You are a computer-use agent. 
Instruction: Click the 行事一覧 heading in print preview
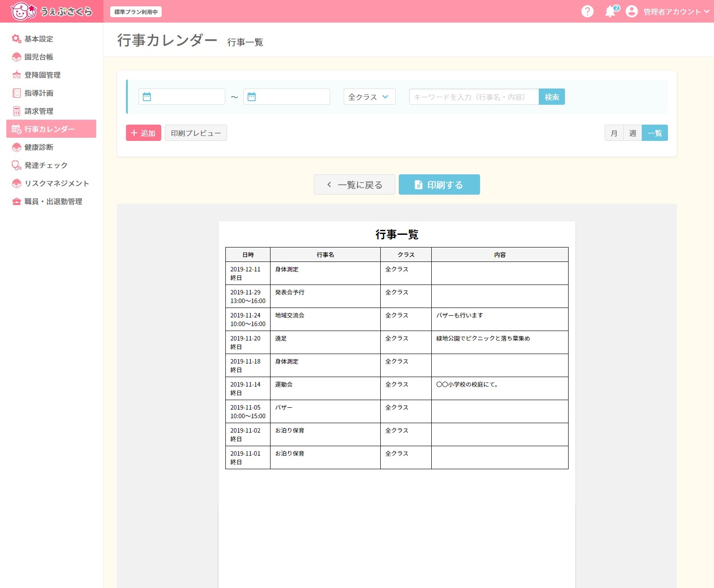click(x=397, y=234)
